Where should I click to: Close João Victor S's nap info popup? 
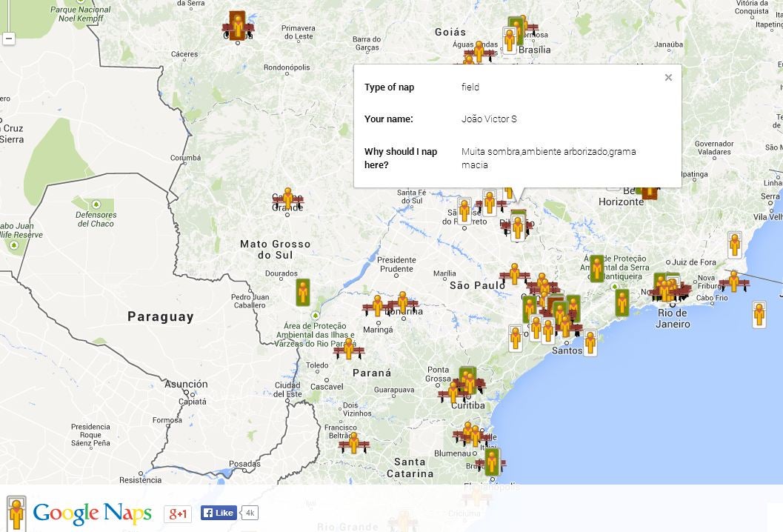click(668, 77)
